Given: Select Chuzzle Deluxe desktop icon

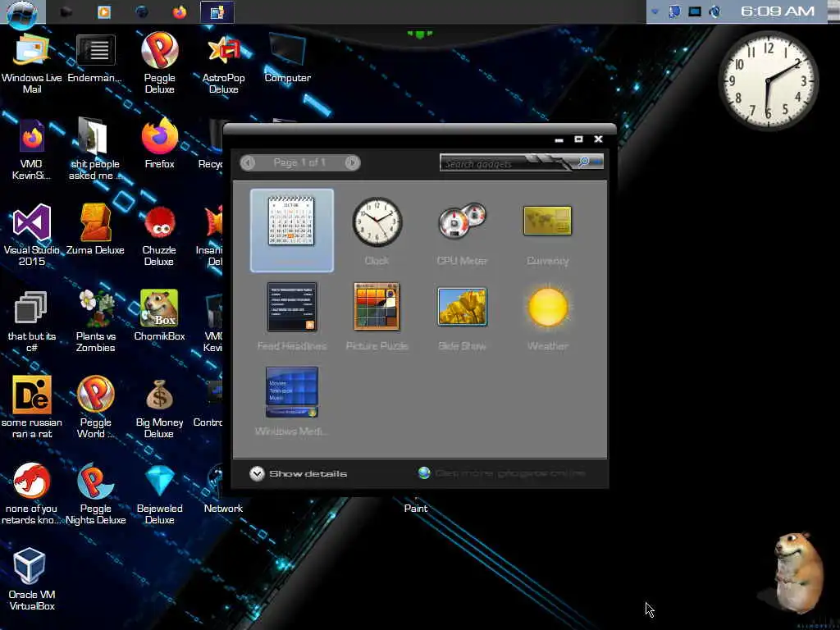Looking at the screenshot, I should coord(159,235).
